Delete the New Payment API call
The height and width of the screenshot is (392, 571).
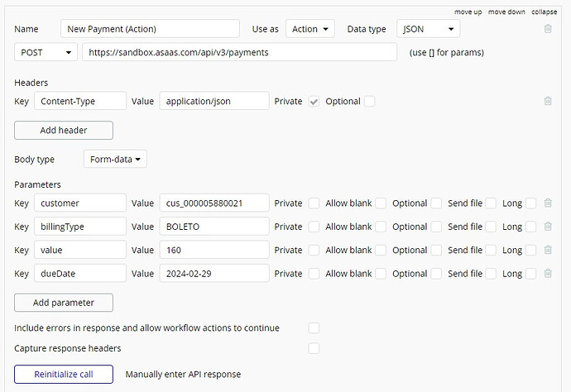click(548, 29)
